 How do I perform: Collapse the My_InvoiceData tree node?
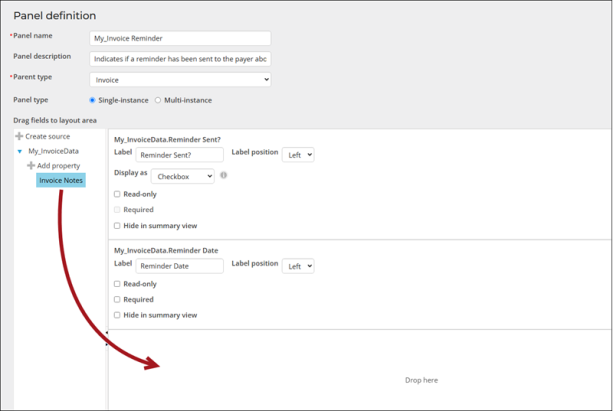pyautogui.click(x=20, y=151)
